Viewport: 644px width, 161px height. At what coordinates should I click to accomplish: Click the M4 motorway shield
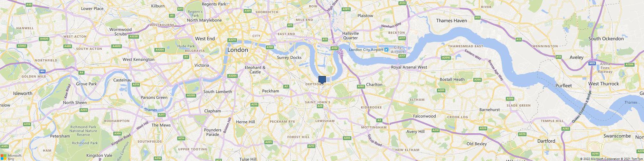click(43, 71)
